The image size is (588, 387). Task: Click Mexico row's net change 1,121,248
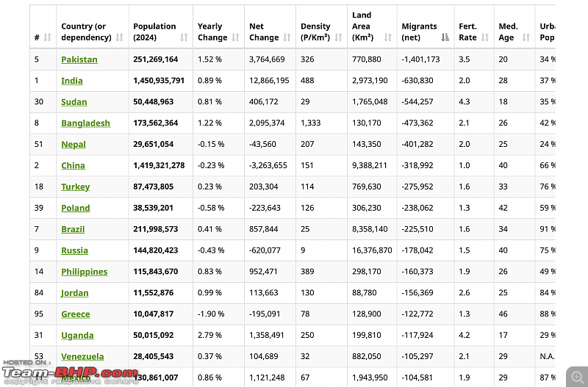pyautogui.click(x=267, y=377)
